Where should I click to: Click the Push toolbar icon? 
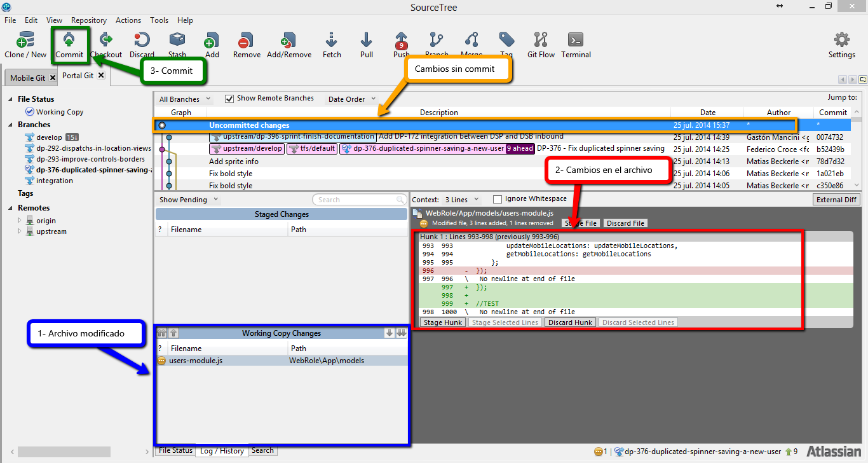click(401, 45)
